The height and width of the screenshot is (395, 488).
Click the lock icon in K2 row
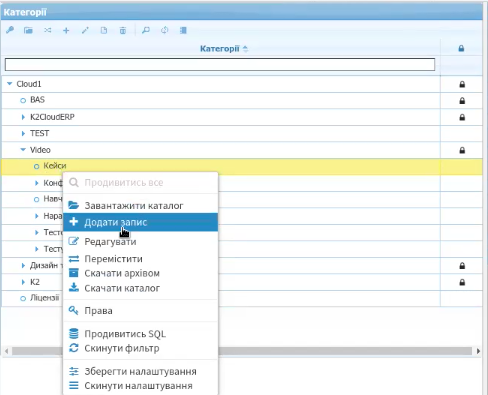[x=462, y=282]
